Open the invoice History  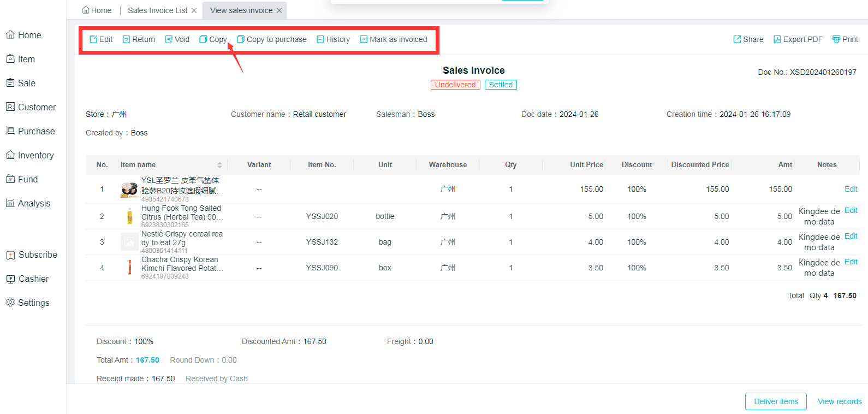tap(333, 39)
